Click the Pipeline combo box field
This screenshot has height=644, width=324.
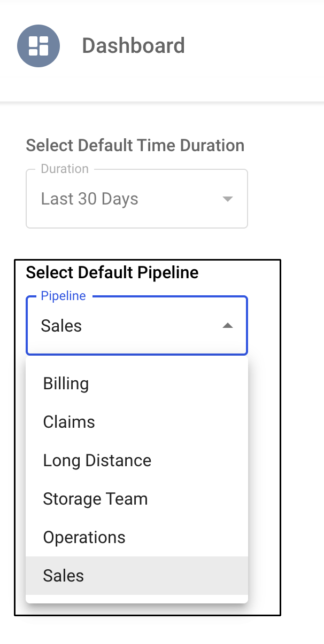tap(136, 326)
